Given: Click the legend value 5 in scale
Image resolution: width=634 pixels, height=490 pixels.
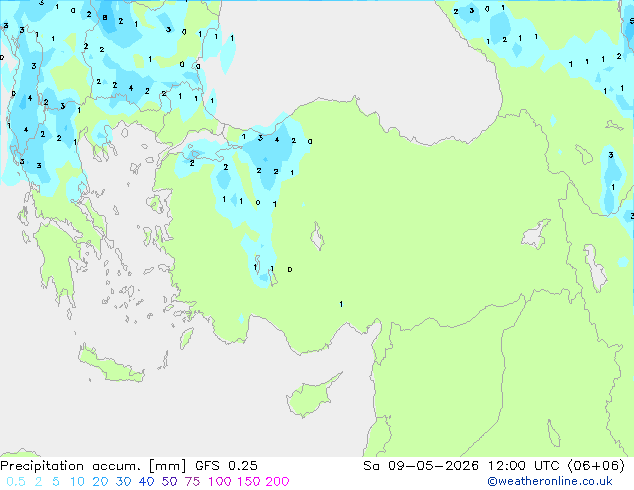Looking at the screenshot, I should (x=56, y=482).
